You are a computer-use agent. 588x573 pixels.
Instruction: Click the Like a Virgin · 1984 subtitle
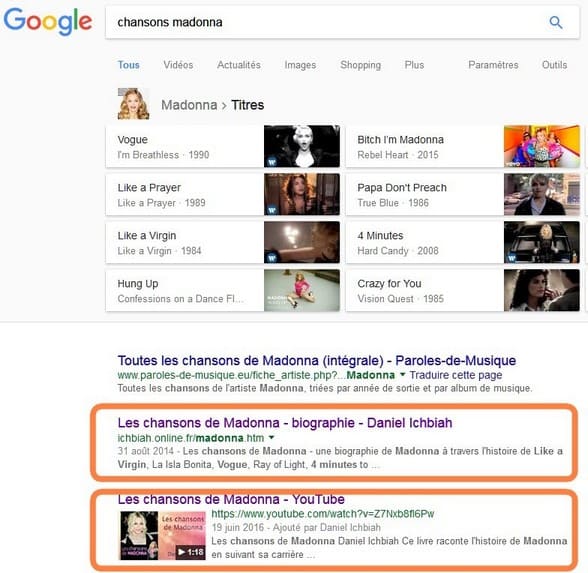(159, 251)
